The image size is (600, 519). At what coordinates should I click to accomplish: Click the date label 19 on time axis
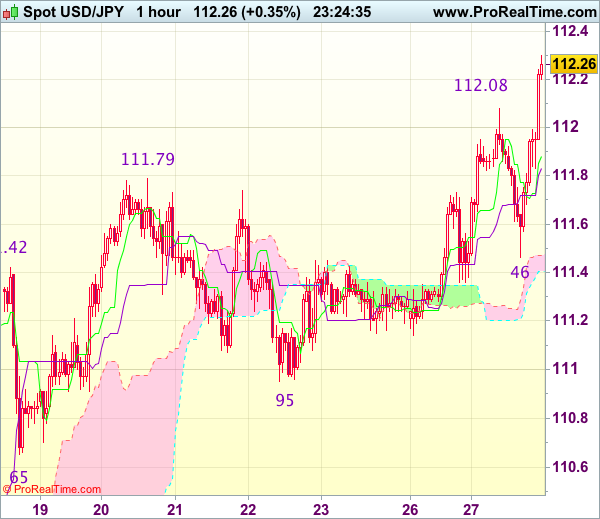(x=40, y=510)
